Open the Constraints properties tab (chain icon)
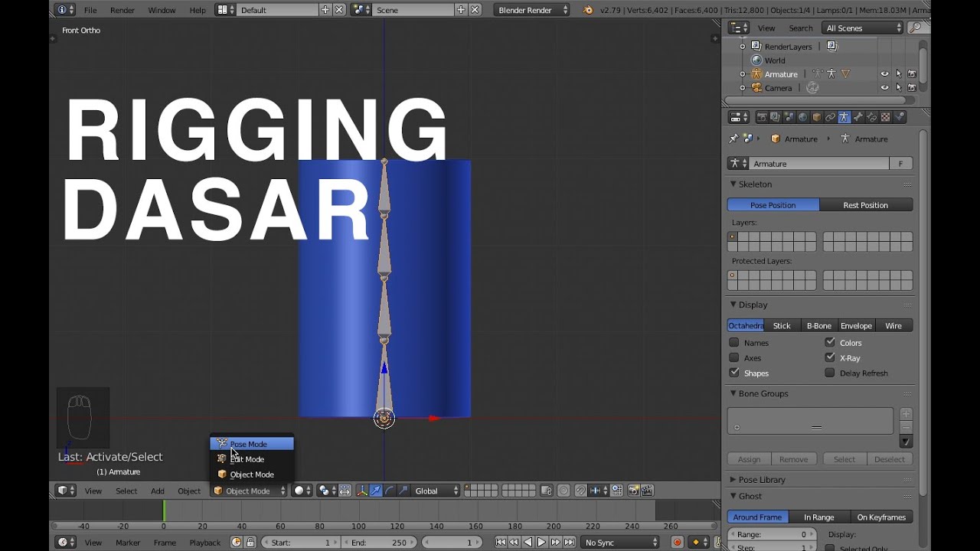 click(830, 117)
